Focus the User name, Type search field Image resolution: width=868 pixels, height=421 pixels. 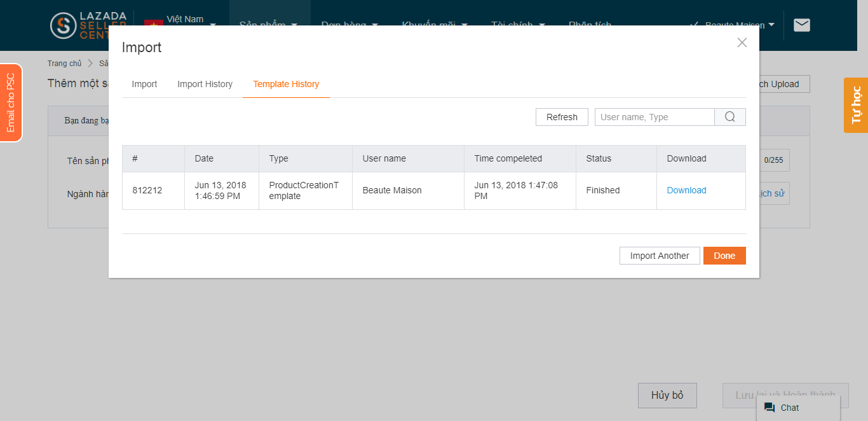click(654, 117)
